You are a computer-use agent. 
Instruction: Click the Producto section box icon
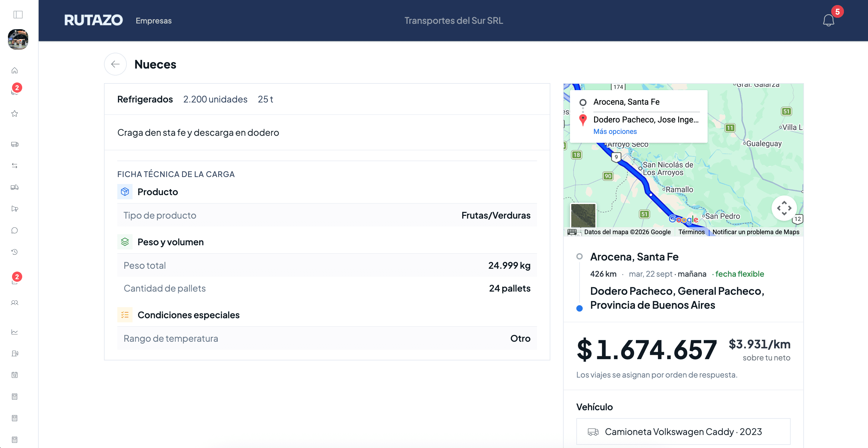pos(125,192)
